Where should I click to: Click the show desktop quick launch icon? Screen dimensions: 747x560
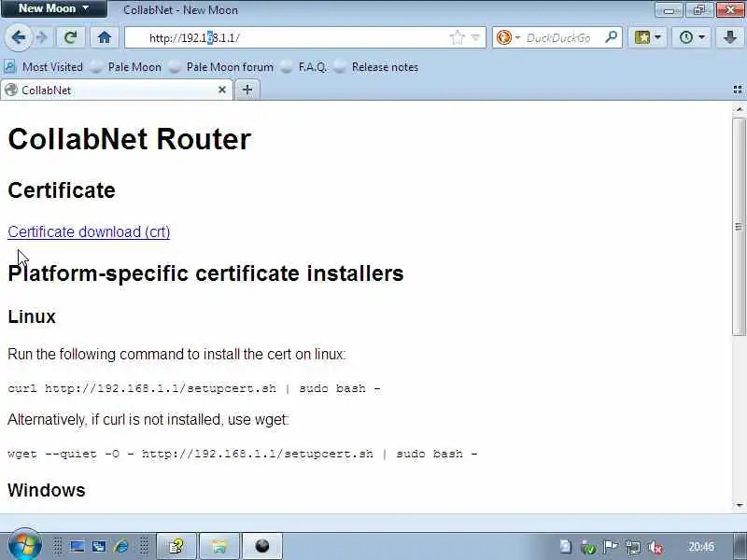[78, 546]
